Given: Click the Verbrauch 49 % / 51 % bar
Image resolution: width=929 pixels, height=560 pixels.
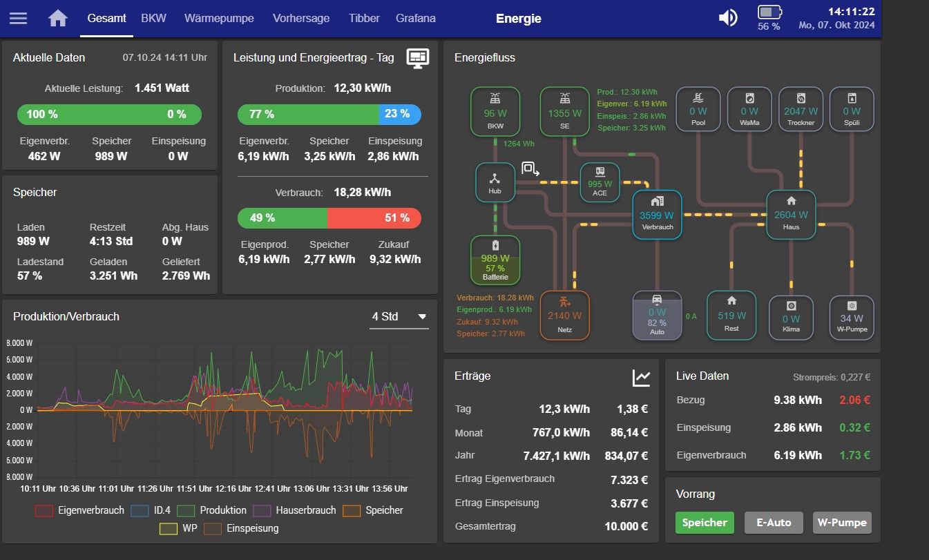Looking at the screenshot, I should click(329, 218).
